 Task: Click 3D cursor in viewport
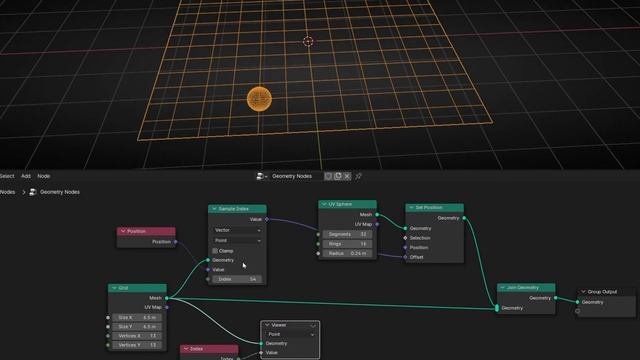[x=308, y=41]
